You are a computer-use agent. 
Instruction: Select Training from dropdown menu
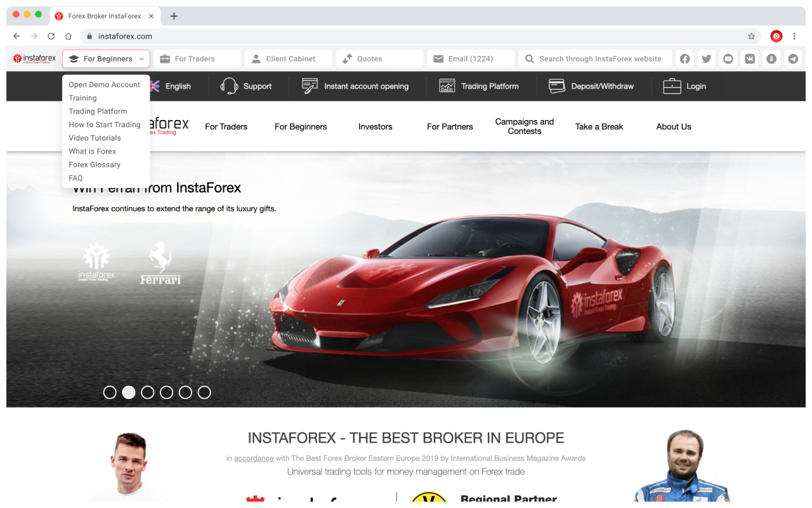point(83,98)
